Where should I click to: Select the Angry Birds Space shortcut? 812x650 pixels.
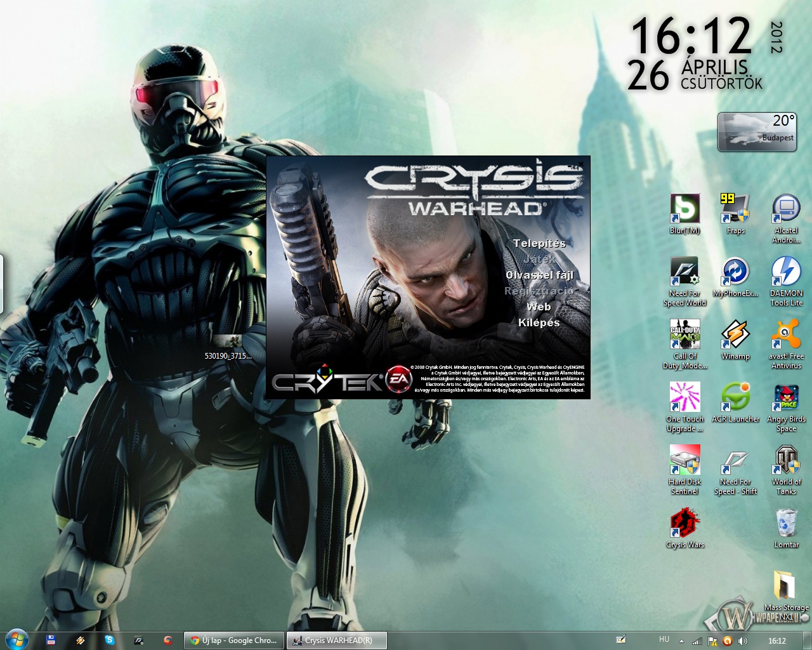[787, 407]
